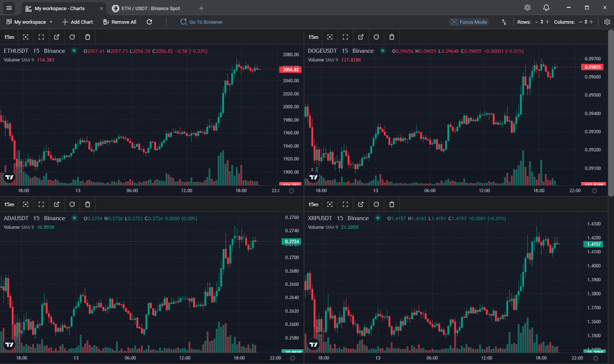The height and width of the screenshot is (364, 614).
Task: Open the 15m interval selector on XRPUSDT chart
Action: [313, 204]
